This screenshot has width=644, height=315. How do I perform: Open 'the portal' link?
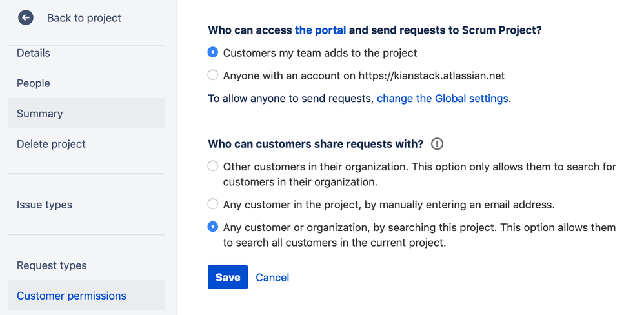coord(320,30)
